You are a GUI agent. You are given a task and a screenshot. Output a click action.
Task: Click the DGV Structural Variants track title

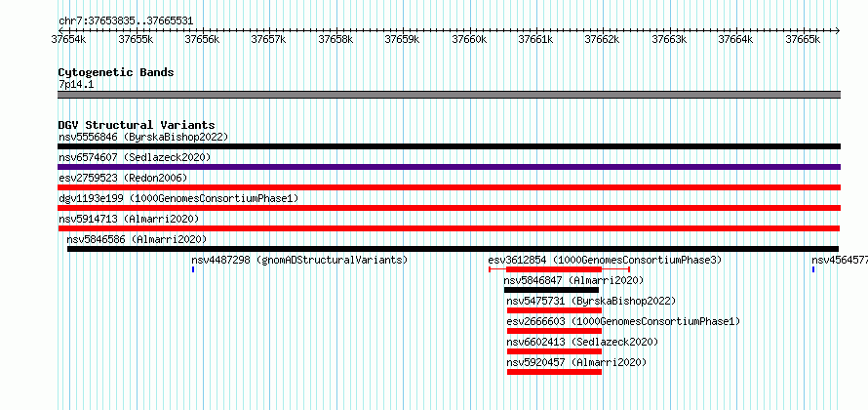coord(137,125)
